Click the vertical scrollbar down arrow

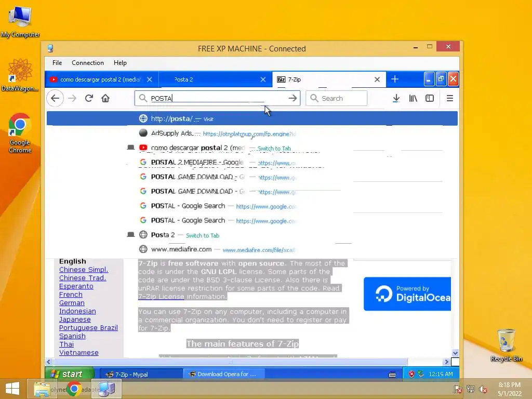click(x=455, y=353)
